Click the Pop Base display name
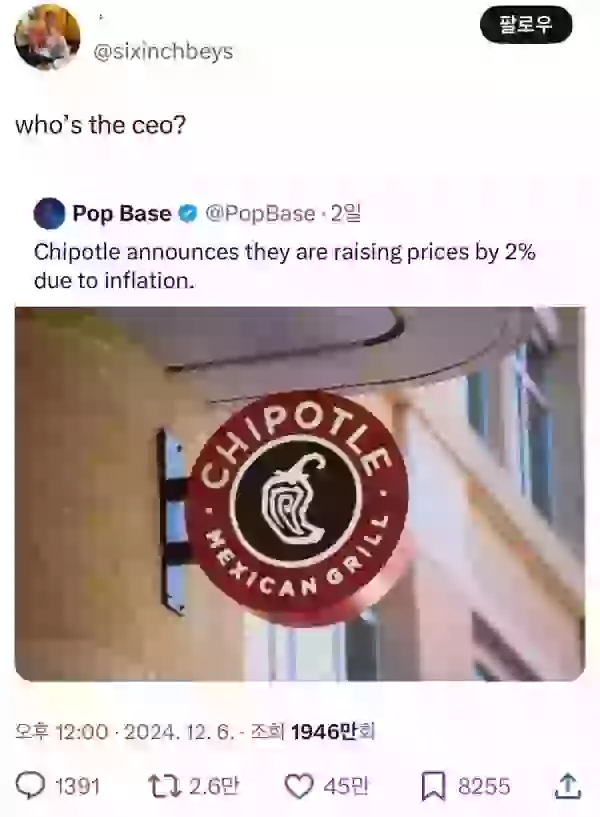Screen dimensions: 600x817 click(122, 214)
